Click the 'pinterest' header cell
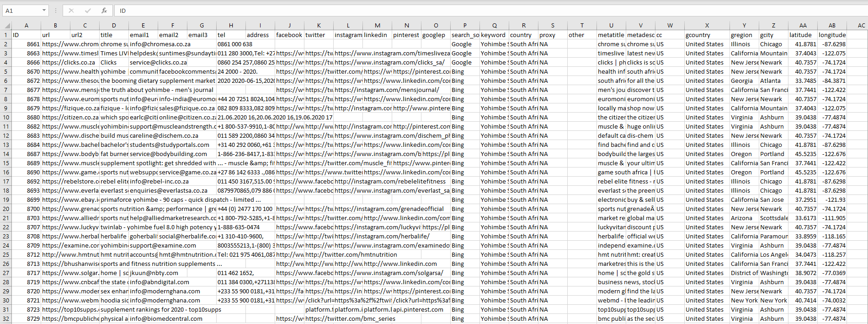868x324 pixels. 407,35
